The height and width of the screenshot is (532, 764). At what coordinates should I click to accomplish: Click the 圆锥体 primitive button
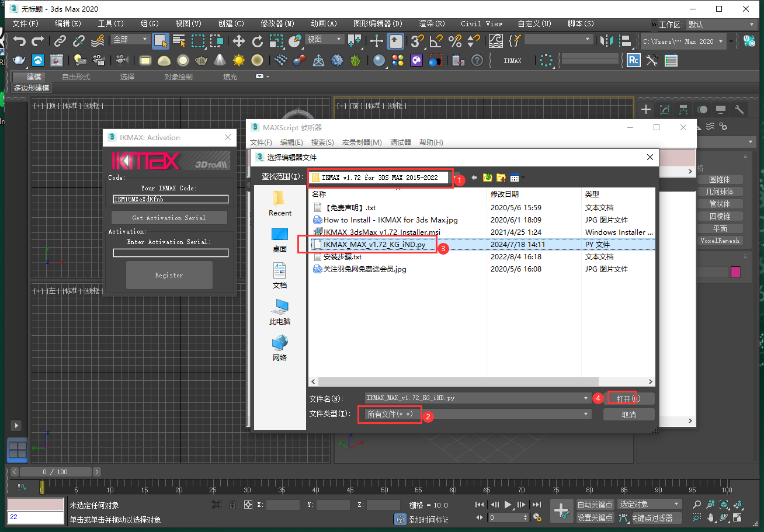point(720,180)
